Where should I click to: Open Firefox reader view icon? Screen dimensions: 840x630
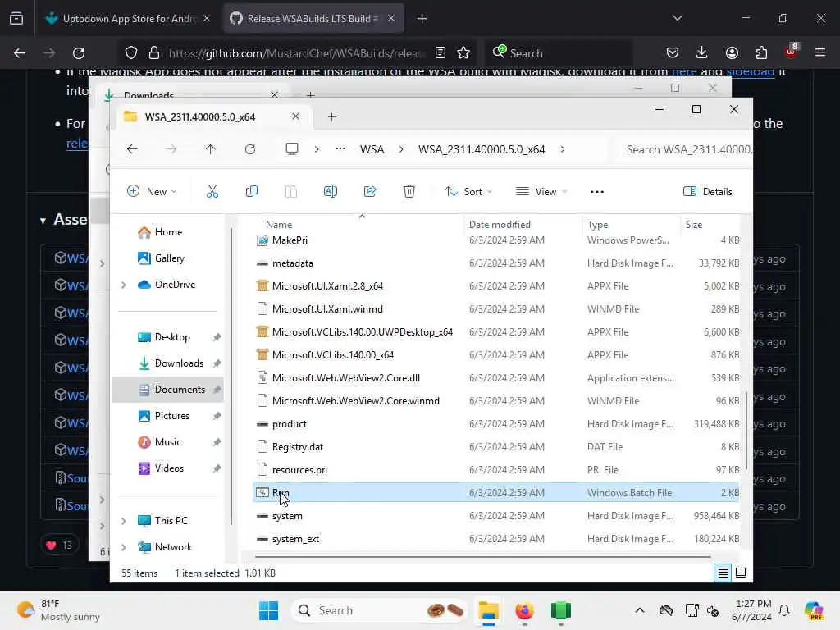pos(441,53)
